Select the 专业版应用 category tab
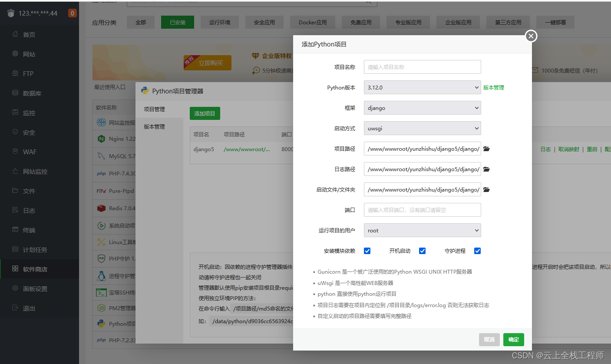 pos(408,22)
